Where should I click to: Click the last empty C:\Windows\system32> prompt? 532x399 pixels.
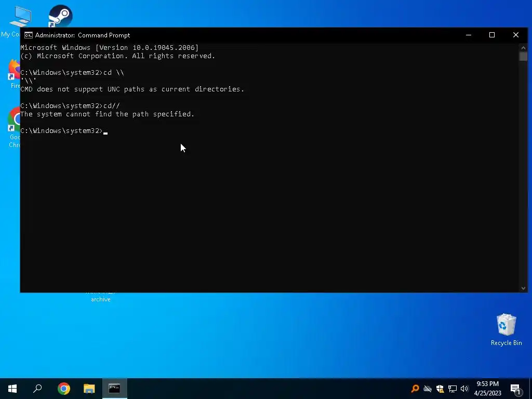coord(64,131)
